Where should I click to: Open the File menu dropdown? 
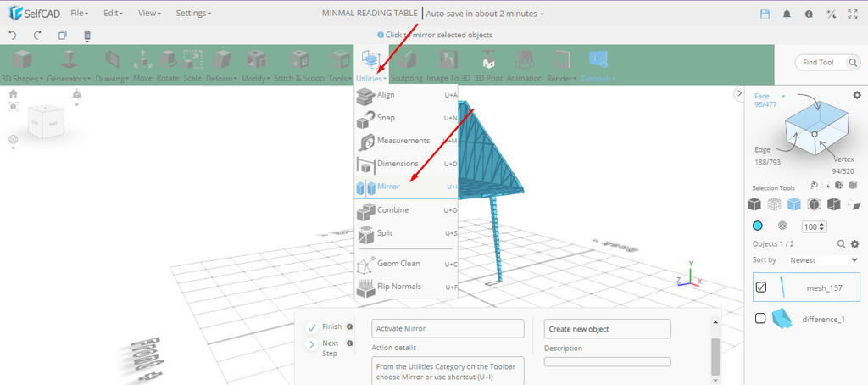(80, 14)
